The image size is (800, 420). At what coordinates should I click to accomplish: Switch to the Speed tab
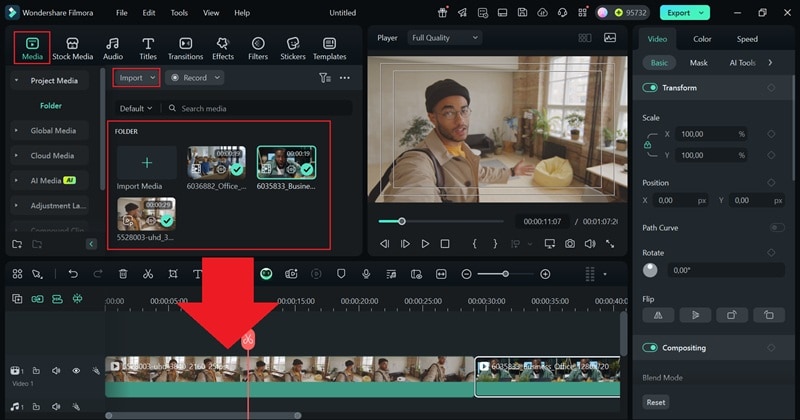(747, 39)
